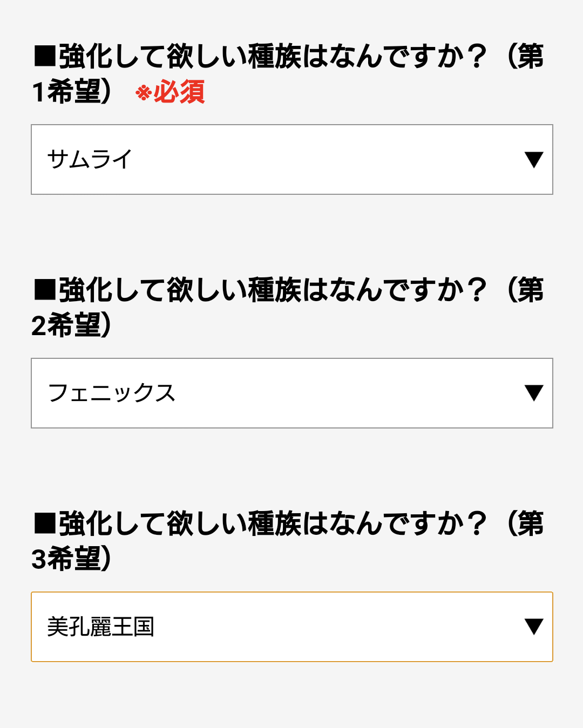Click the arrow on the 美孔麗王国 dropdown
This screenshot has width=583, height=728.
[533, 627]
